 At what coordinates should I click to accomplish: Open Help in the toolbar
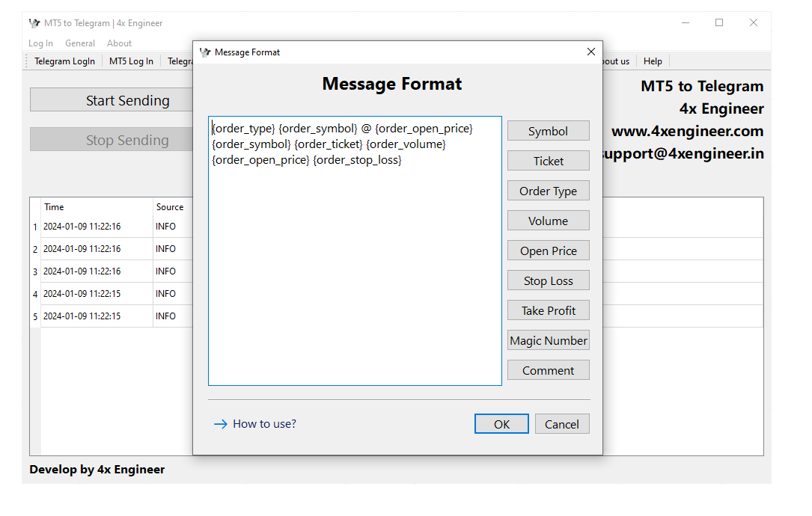[653, 61]
